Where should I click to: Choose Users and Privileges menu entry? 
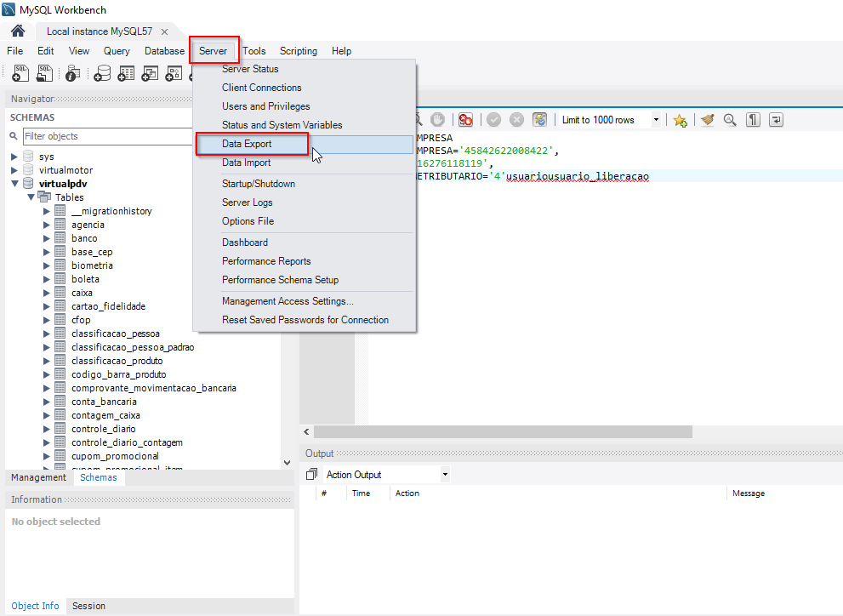tap(305, 106)
